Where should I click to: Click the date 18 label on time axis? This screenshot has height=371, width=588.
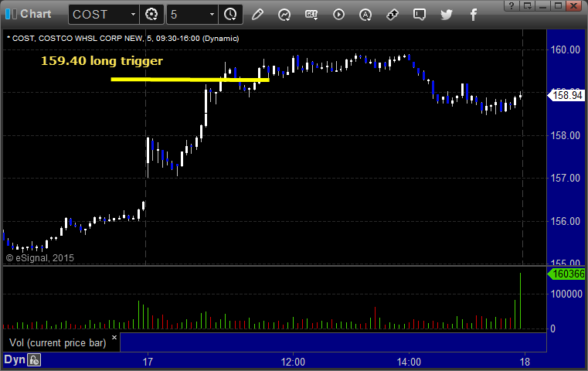click(x=525, y=362)
